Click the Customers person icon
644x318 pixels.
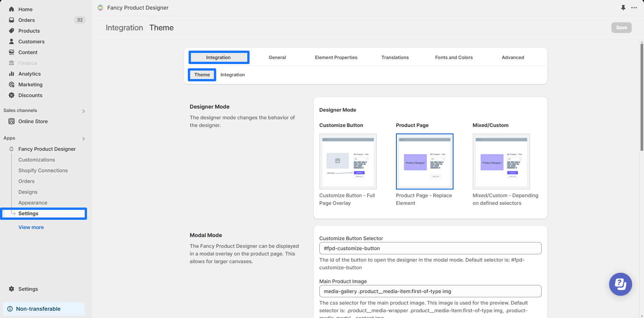click(x=11, y=41)
